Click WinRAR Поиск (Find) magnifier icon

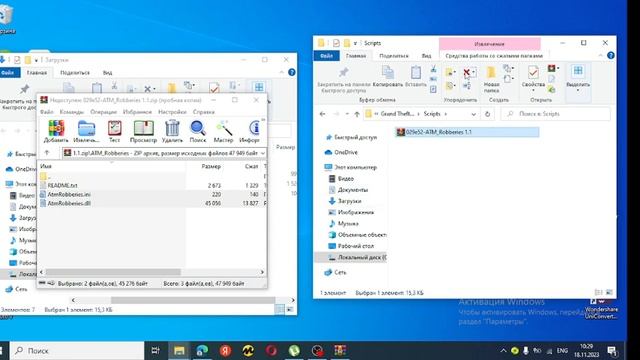pyautogui.click(x=198, y=131)
